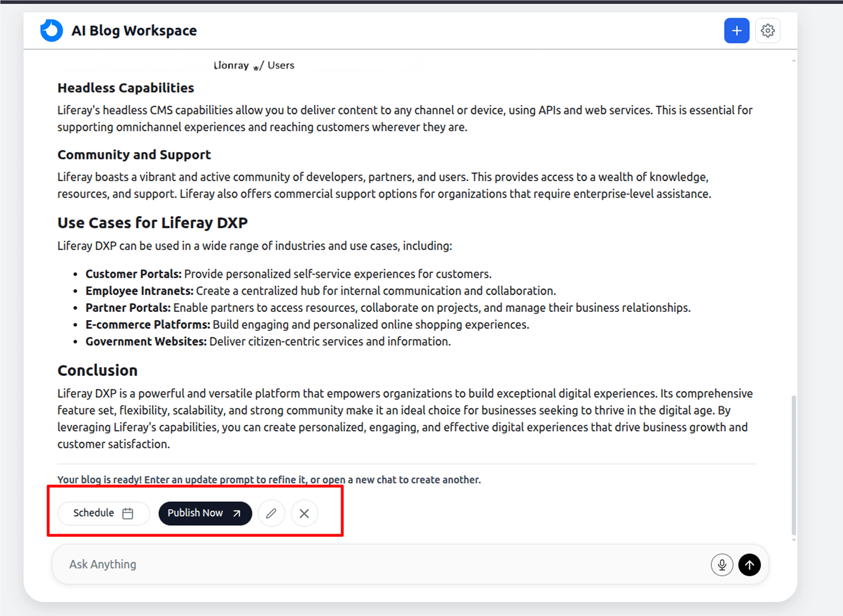Viewport: 843px width, 616px height.
Task: Click the scrollbar up arrow
Action: 793,60
